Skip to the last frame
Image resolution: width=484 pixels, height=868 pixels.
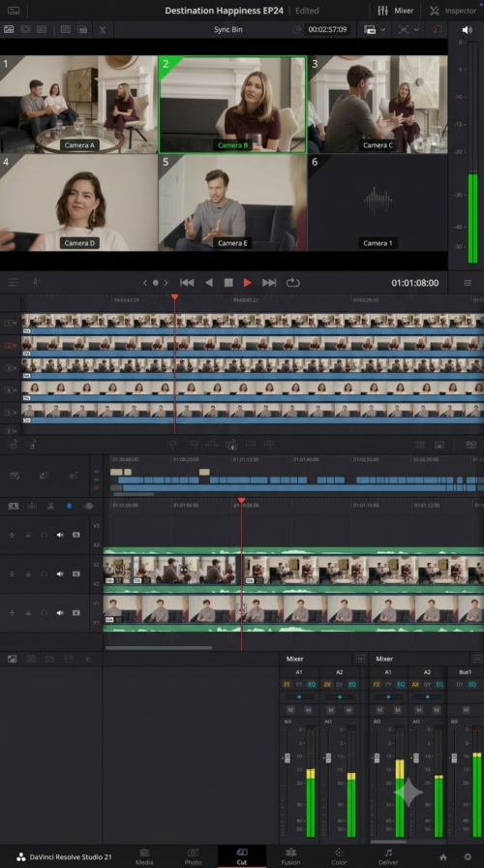[269, 283]
